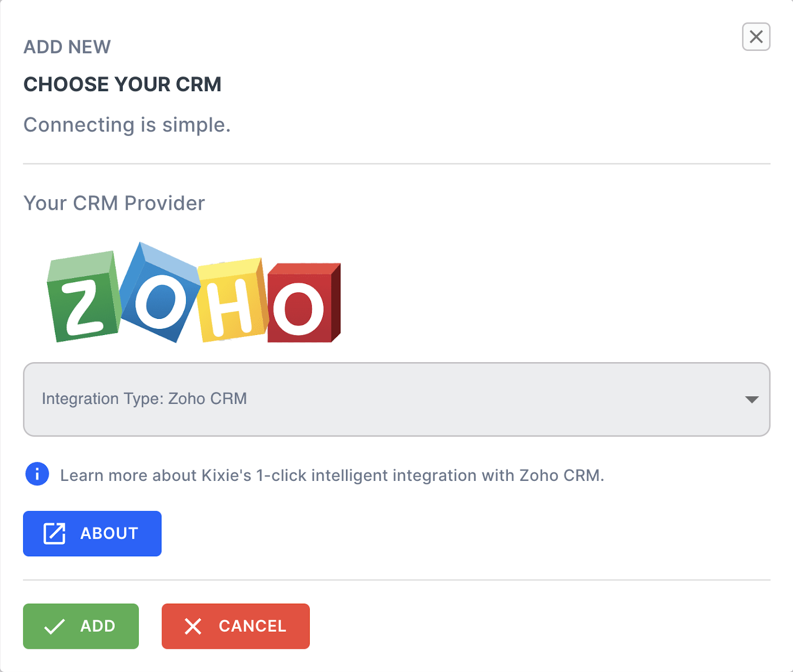Expand the dropdown arrow for Integration Type
Image resolution: width=793 pixels, height=672 pixels.
pos(751,399)
